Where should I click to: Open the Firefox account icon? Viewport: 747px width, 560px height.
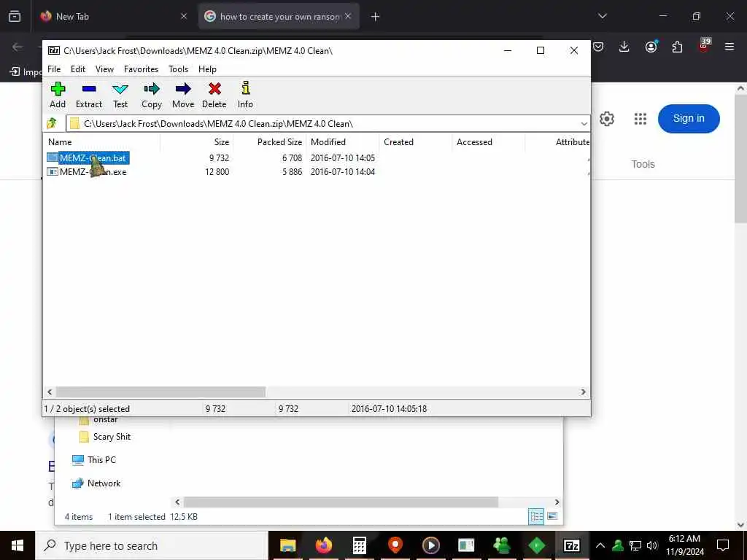tap(651, 47)
